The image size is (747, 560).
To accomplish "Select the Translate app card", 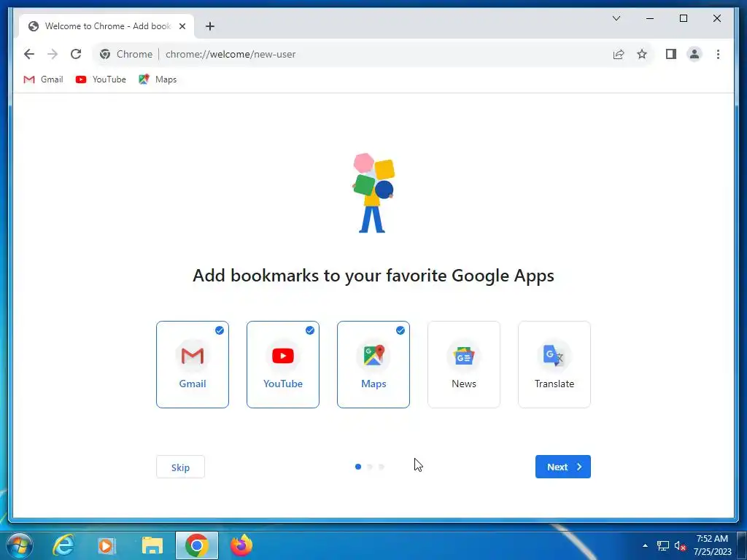I will (x=554, y=365).
